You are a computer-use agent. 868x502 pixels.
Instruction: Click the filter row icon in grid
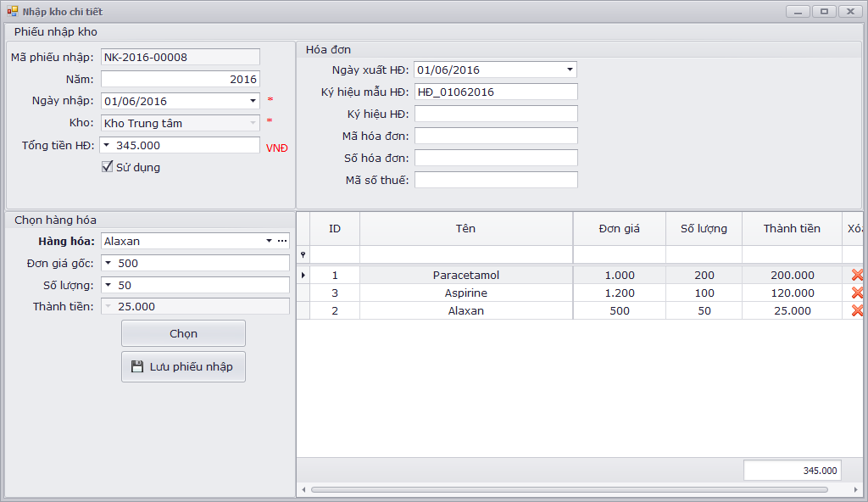(x=303, y=254)
